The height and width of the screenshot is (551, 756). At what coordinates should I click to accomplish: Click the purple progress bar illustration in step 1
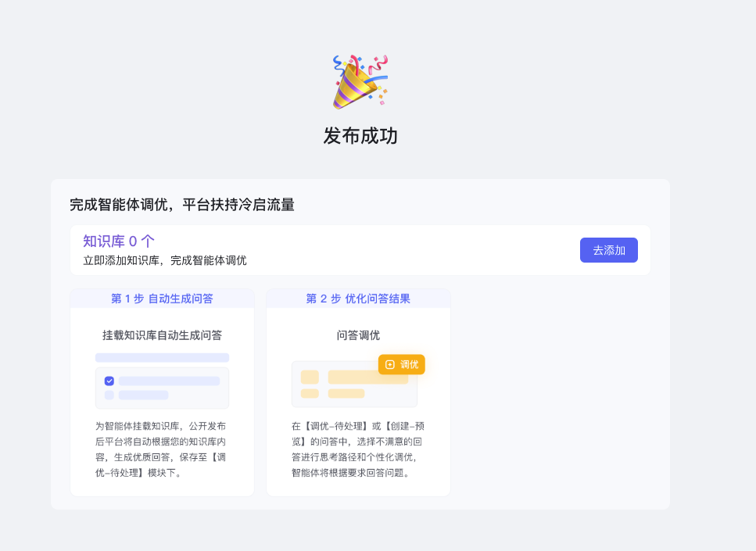click(162, 357)
